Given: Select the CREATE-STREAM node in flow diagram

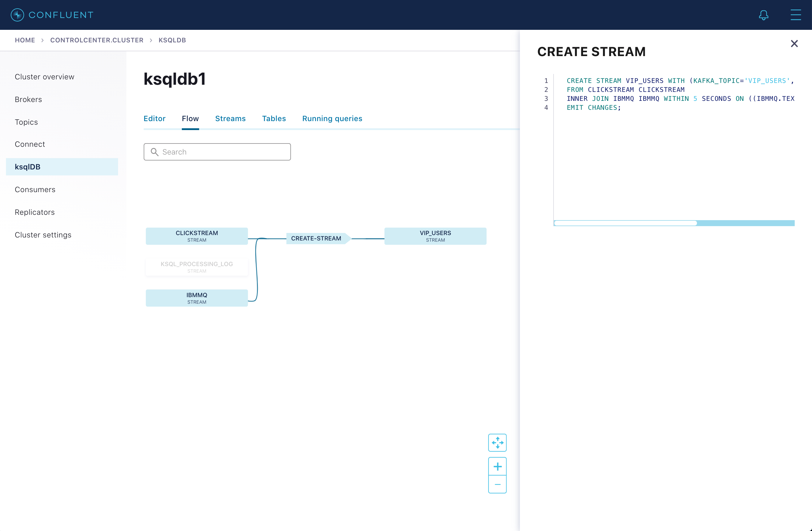Looking at the screenshot, I should coord(316,238).
